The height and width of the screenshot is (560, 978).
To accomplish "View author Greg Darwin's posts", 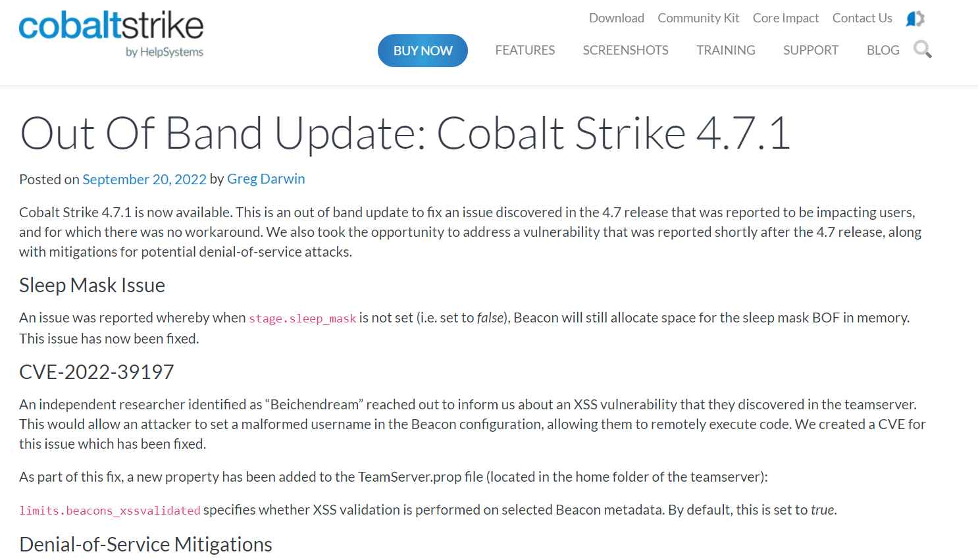I will pyautogui.click(x=266, y=179).
